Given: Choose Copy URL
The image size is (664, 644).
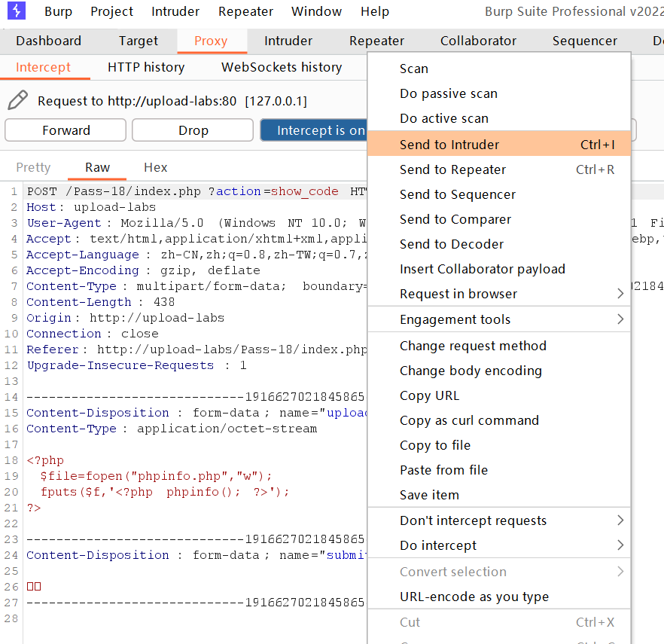Looking at the screenshot, I should click(499, 395).
